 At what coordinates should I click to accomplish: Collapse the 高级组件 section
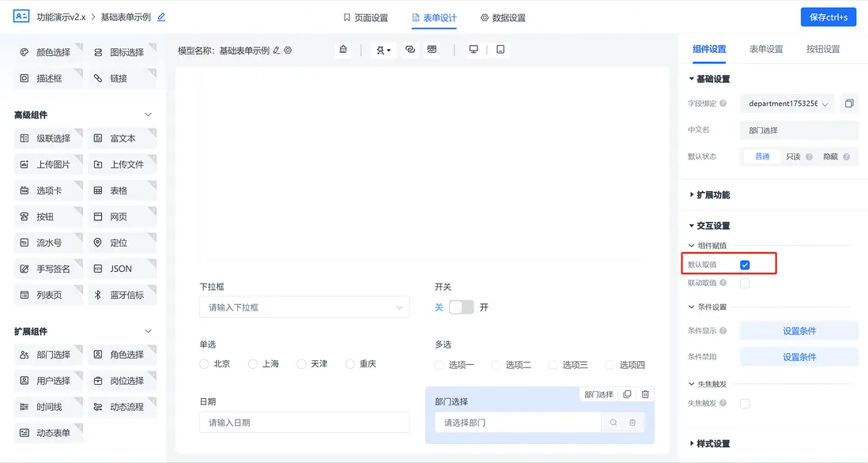(150, 114)
